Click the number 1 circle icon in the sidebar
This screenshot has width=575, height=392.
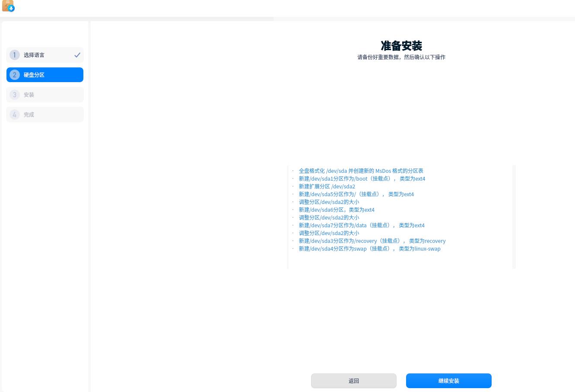tap(15, 55)
